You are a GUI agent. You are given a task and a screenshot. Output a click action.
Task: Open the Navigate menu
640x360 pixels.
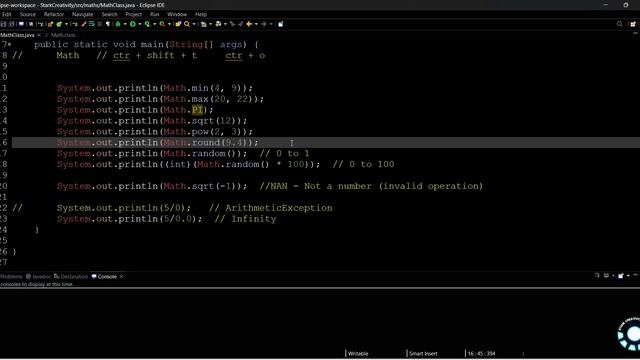[82, 14]
